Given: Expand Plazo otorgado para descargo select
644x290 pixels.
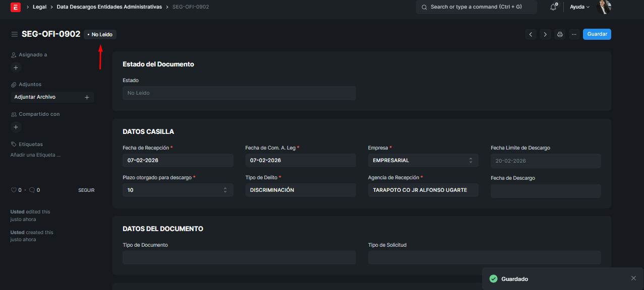Looking at the screenshot, I should coord(178,190).
